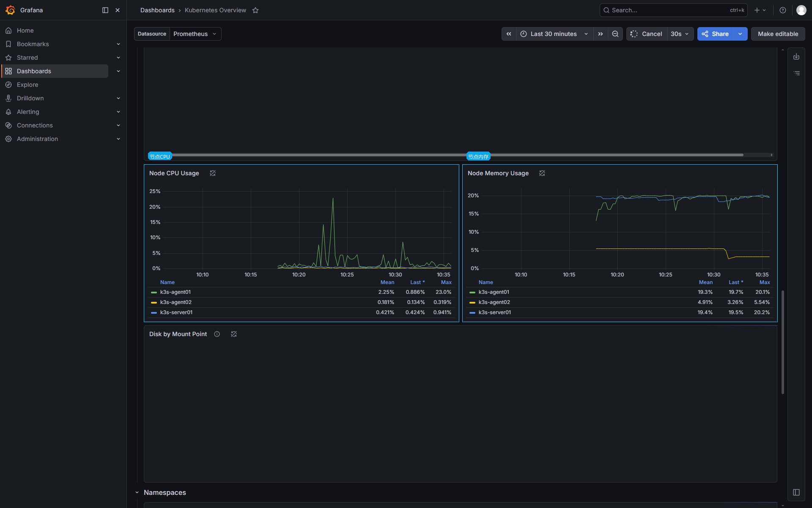Focus the Search input field
The width and height of the screenshot is (812, 508).
click(673, 10)
